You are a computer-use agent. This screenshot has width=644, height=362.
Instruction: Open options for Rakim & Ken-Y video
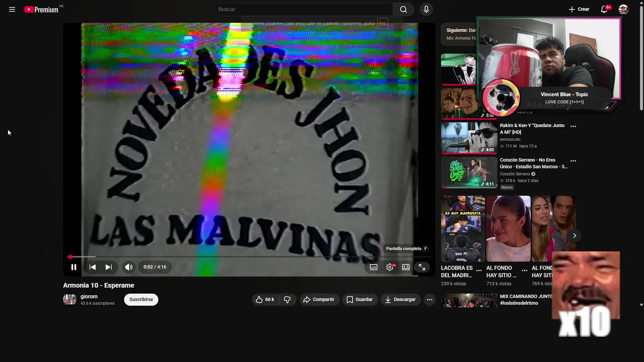click(x=573, y=126)
